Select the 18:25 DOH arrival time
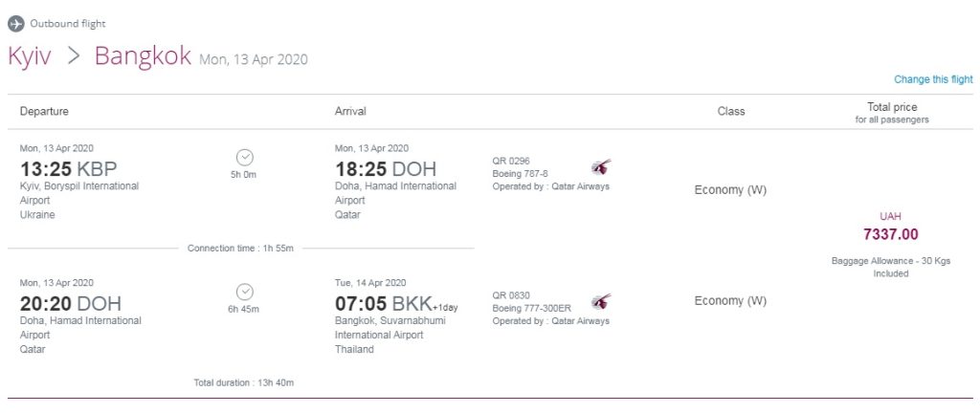This screenshot has height=413, width=980. (385, 169)
